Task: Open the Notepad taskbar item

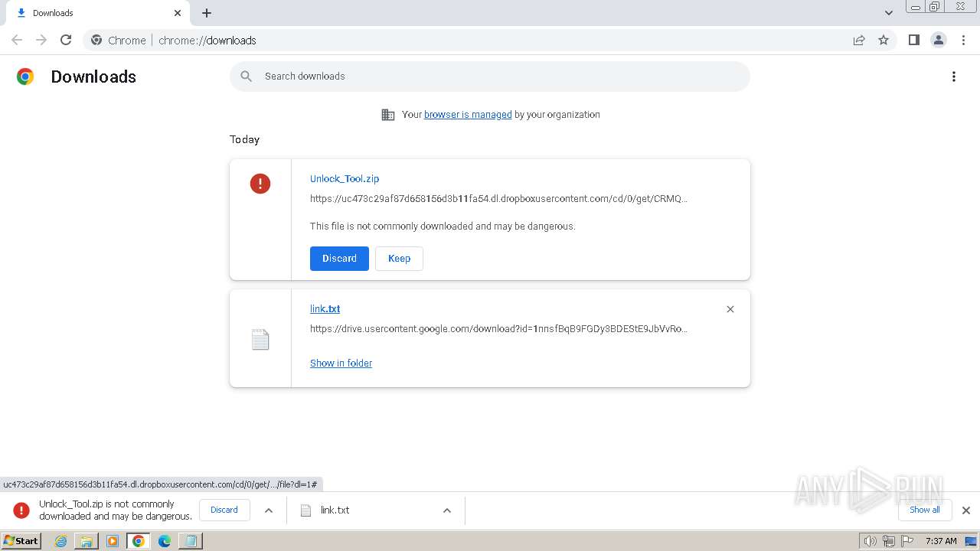Action: [191, 541]
